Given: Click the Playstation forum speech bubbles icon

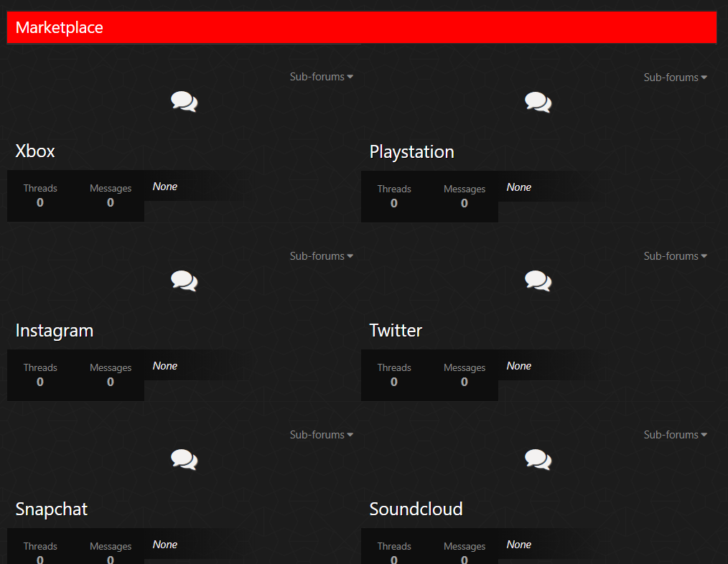Looking at the screenshot, I should pyautogui.click(x=538, y=102).
